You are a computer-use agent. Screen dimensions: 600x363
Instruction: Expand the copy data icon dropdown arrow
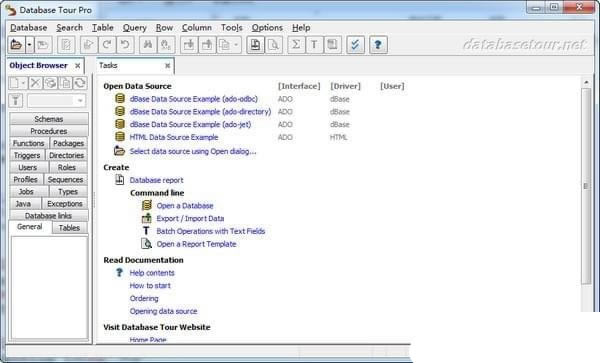point(236,45)
